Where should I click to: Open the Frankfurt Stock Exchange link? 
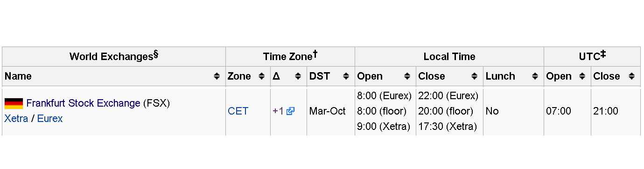click(84, 103)
